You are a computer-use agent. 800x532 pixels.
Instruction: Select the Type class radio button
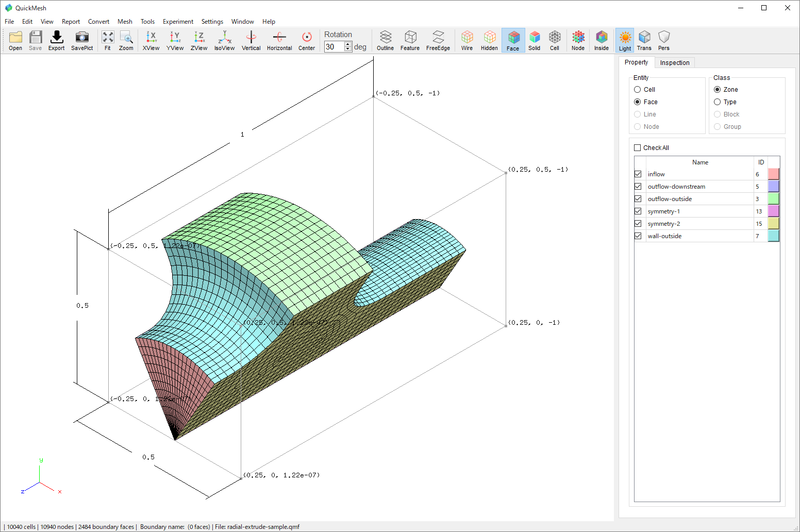coord(718,102)
